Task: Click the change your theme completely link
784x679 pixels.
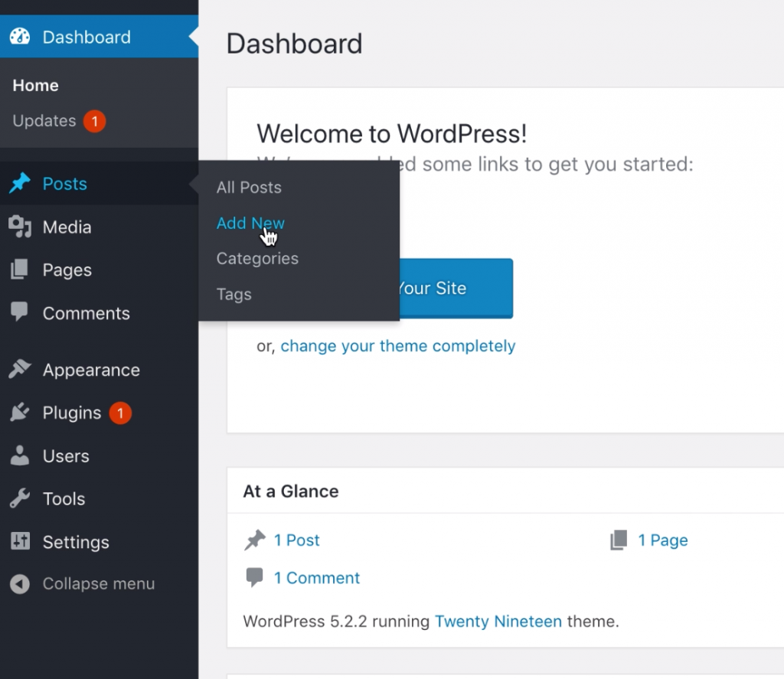Action: click(x=398, y=346)
